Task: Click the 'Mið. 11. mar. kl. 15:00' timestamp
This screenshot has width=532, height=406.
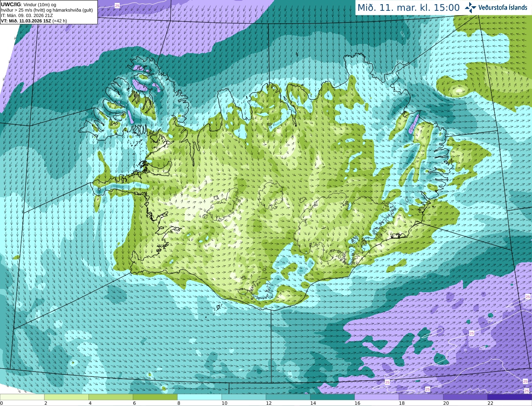Action: [409, 7]
